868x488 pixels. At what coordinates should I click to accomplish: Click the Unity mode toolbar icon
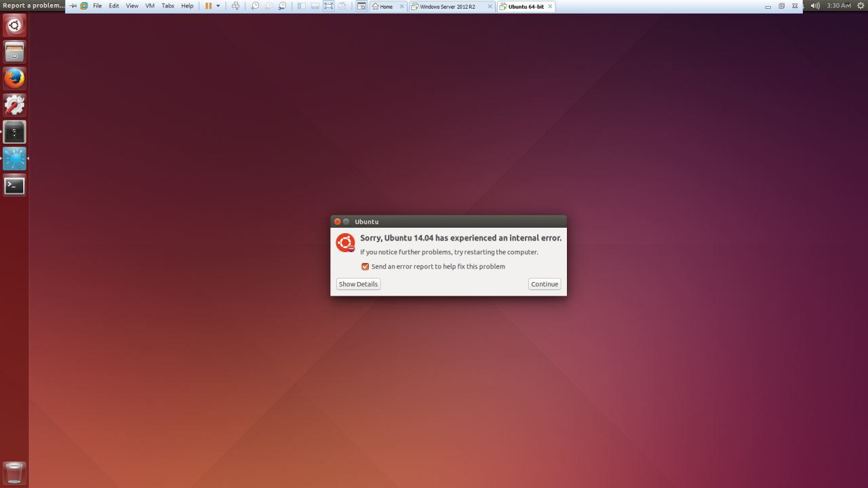342,6
